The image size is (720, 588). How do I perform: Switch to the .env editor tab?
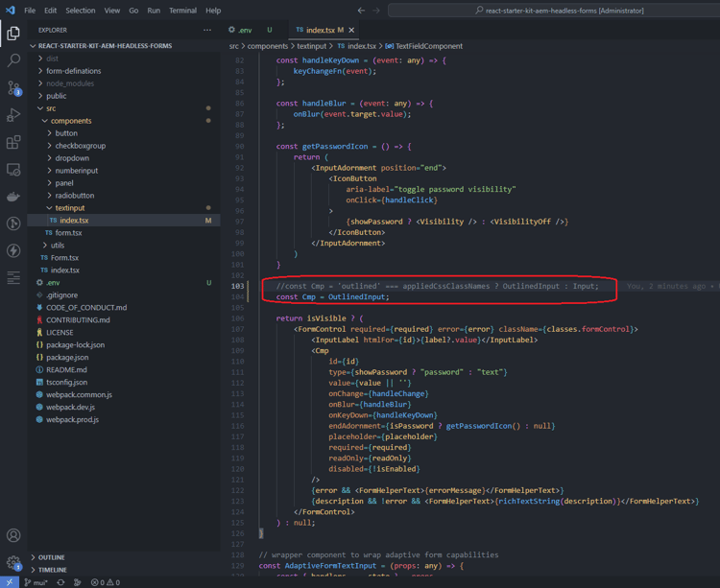[x=244, y=30]
